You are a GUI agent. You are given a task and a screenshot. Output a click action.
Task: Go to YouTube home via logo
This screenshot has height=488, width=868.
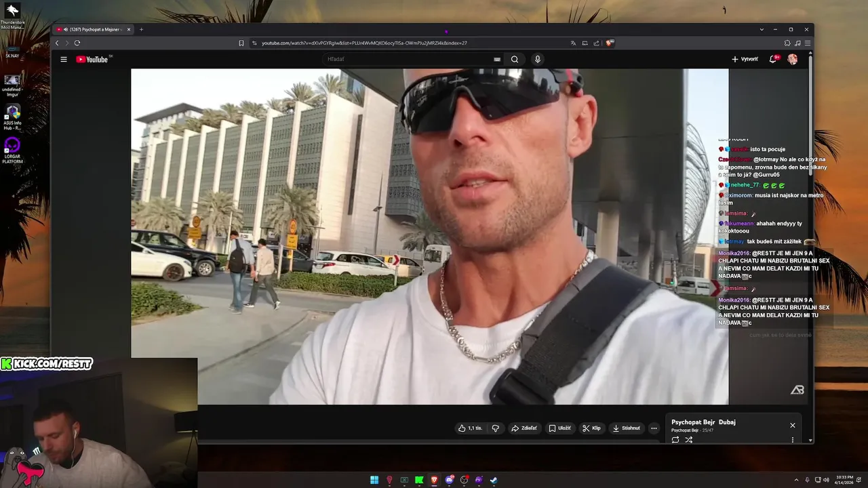pyautogui.click(x=92, y=60)
